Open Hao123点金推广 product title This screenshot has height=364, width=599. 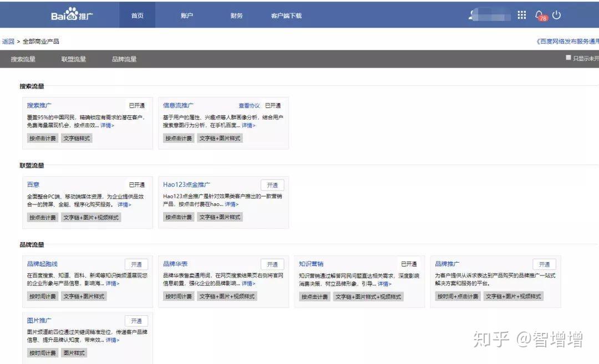coord(186,184)
